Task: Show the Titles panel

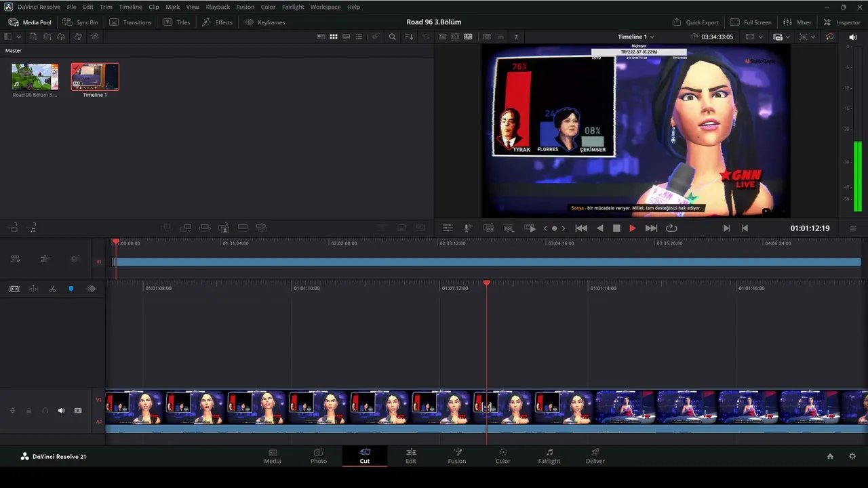Action: [x=176, y=22]
